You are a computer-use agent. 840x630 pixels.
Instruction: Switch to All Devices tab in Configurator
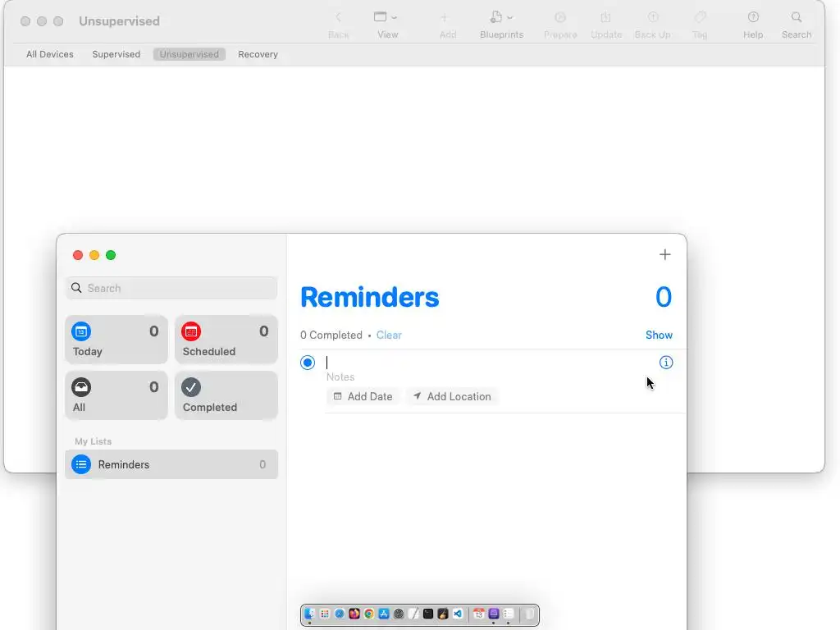[50, 54]
